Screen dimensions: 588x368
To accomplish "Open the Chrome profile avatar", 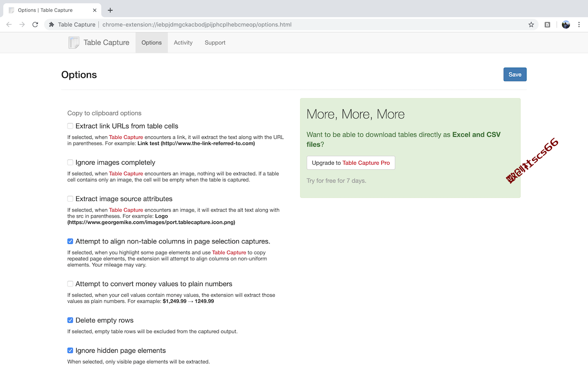I will [x=566, y=24].
